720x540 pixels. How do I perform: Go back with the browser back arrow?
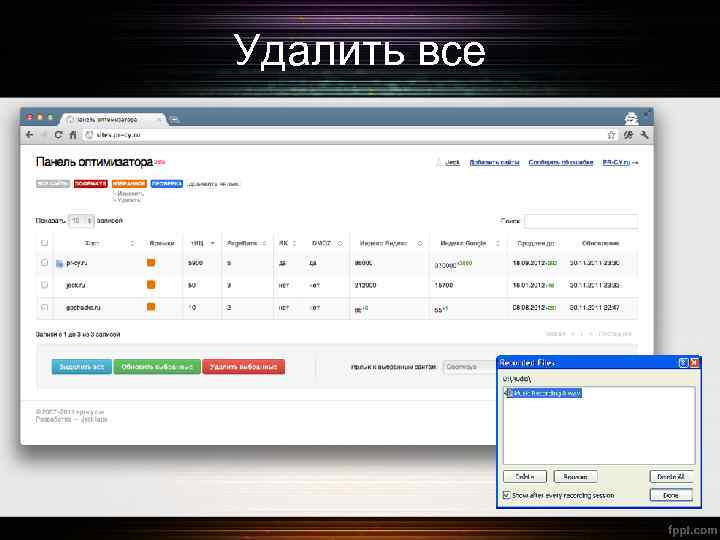pyautogui.click(x=30, y=135)
